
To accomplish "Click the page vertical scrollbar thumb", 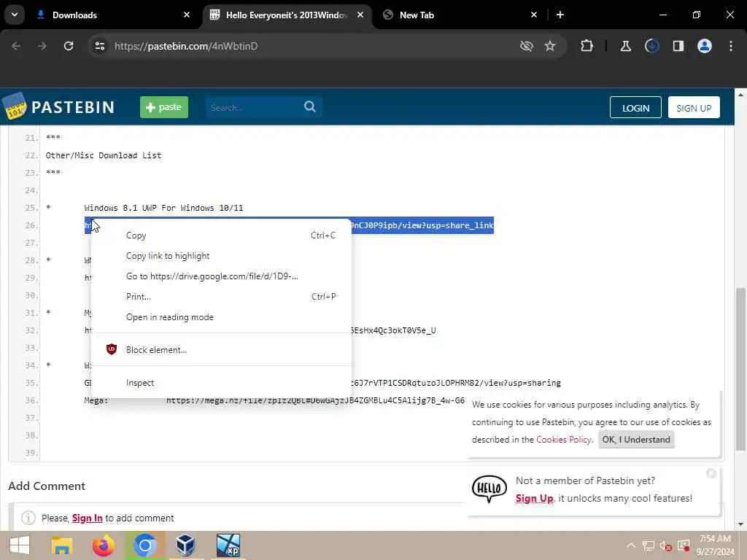I will coord(740,369).
